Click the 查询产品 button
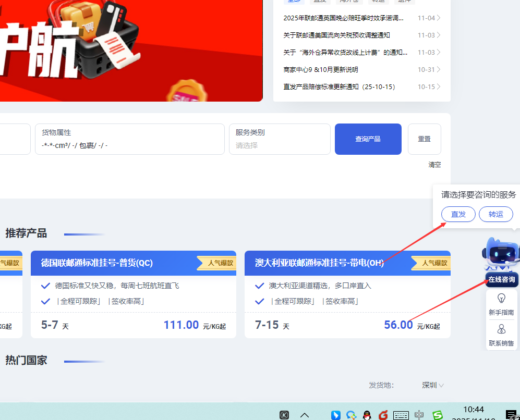520x420 pixels. (x=368, y=139)
